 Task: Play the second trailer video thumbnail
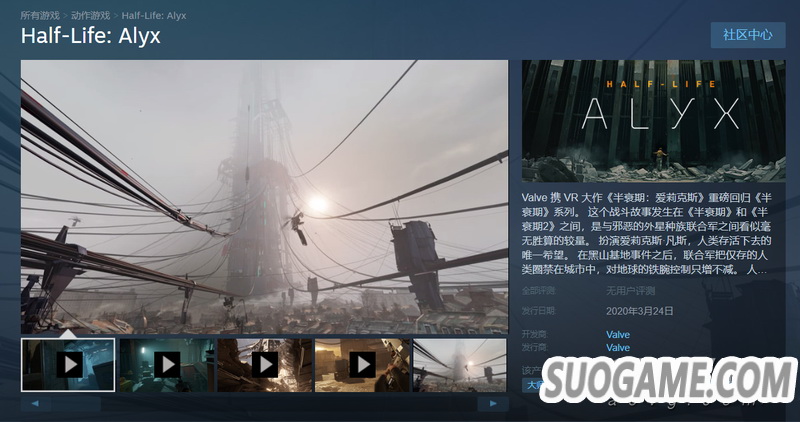point(167,365)
